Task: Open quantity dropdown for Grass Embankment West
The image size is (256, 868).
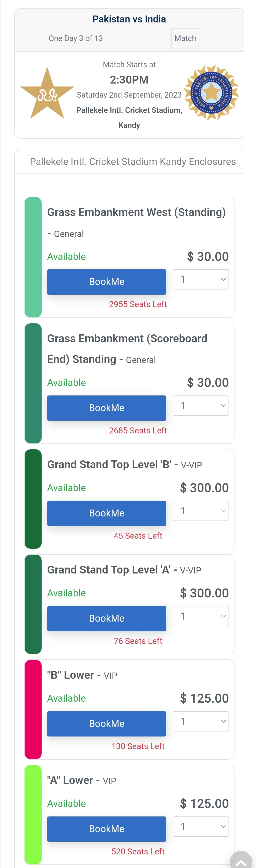Action: point(201,279)
